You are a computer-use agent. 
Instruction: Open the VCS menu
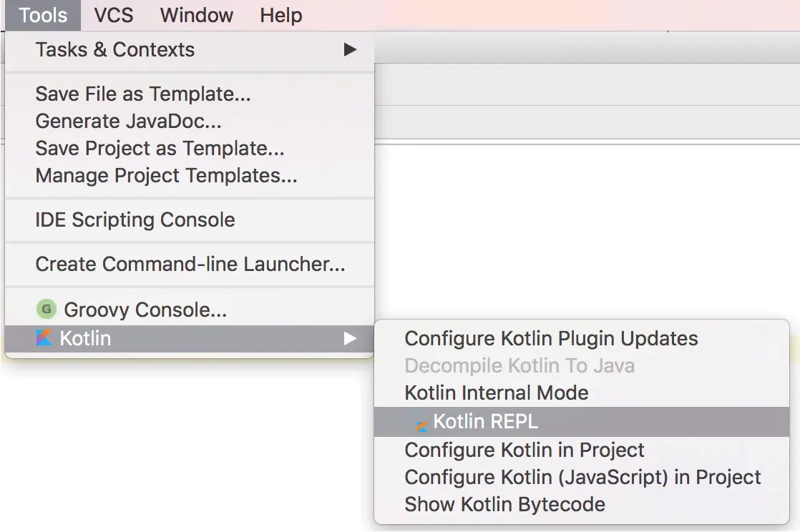point(113,15)
